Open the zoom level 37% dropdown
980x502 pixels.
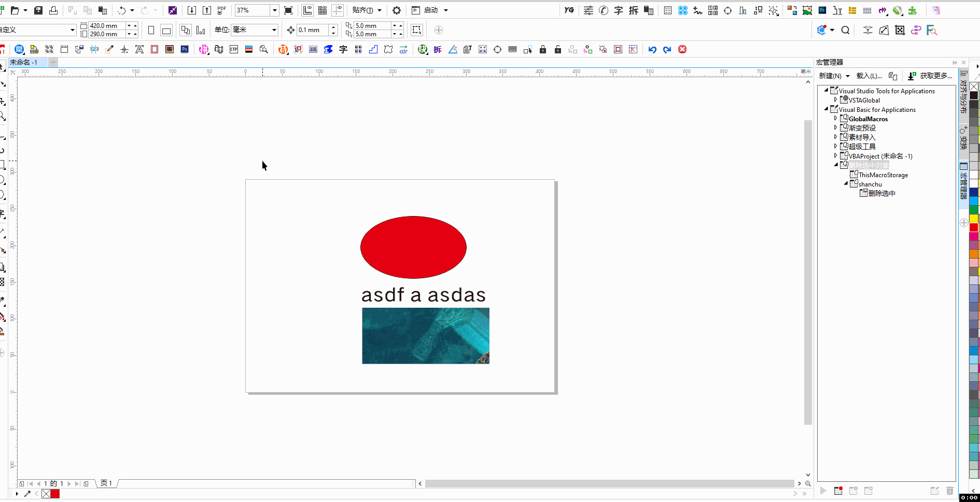coord(275,10)
